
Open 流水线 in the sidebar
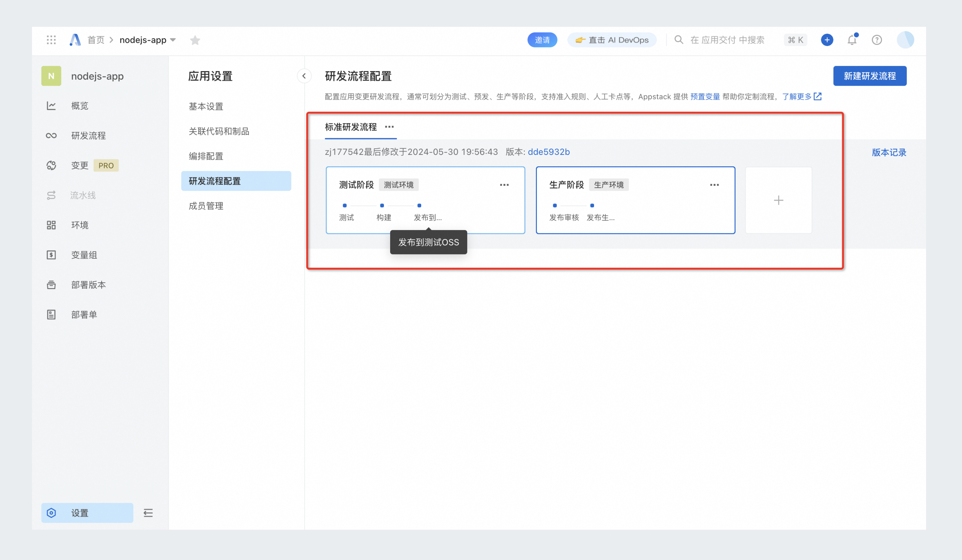click(x=83, y=195)
